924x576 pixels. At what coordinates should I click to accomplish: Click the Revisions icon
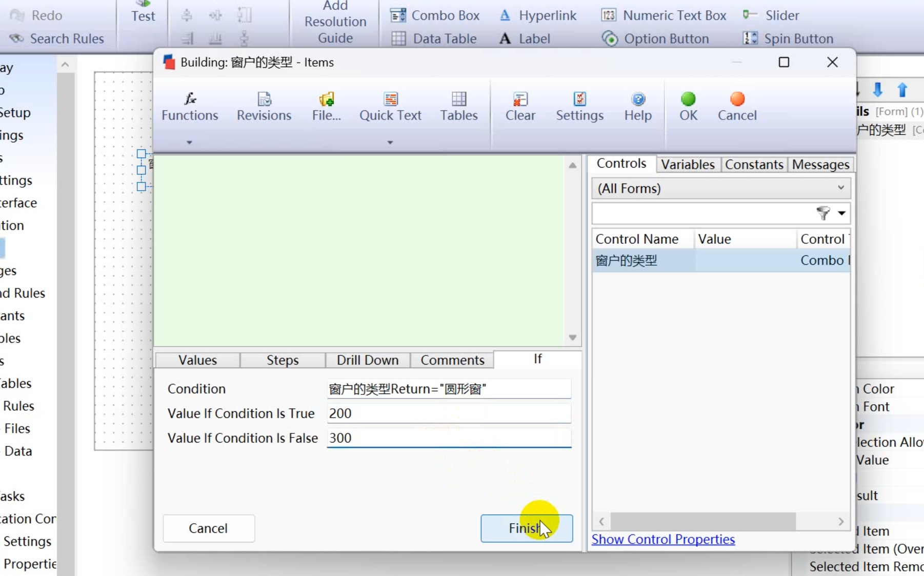coord(264,107)
